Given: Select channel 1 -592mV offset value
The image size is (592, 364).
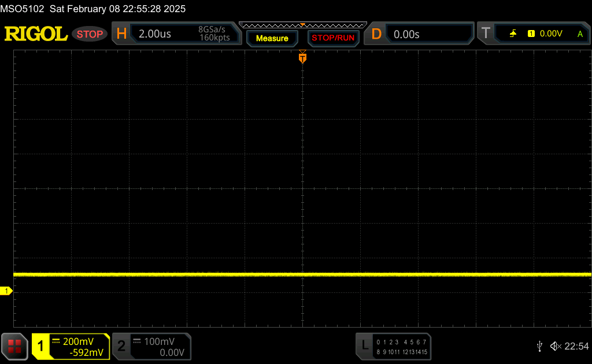Looking at the screenshot, I should [x=87, y=352].
